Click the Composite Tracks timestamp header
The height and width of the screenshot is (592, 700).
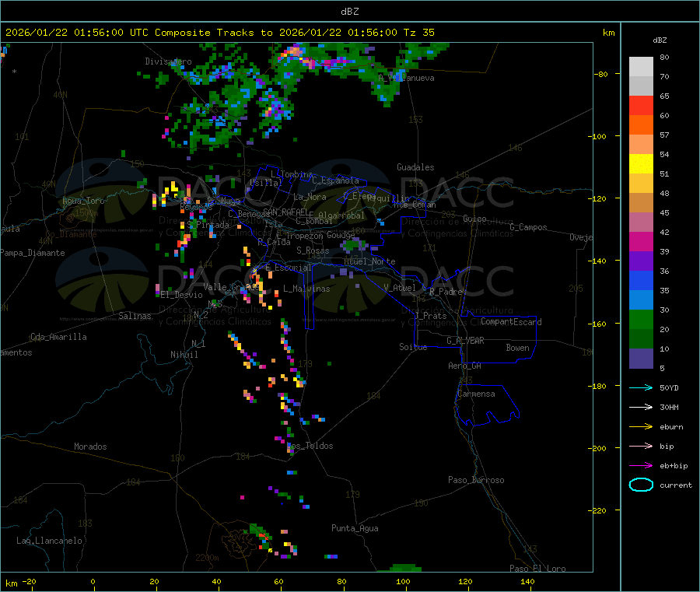coord(219,33)
